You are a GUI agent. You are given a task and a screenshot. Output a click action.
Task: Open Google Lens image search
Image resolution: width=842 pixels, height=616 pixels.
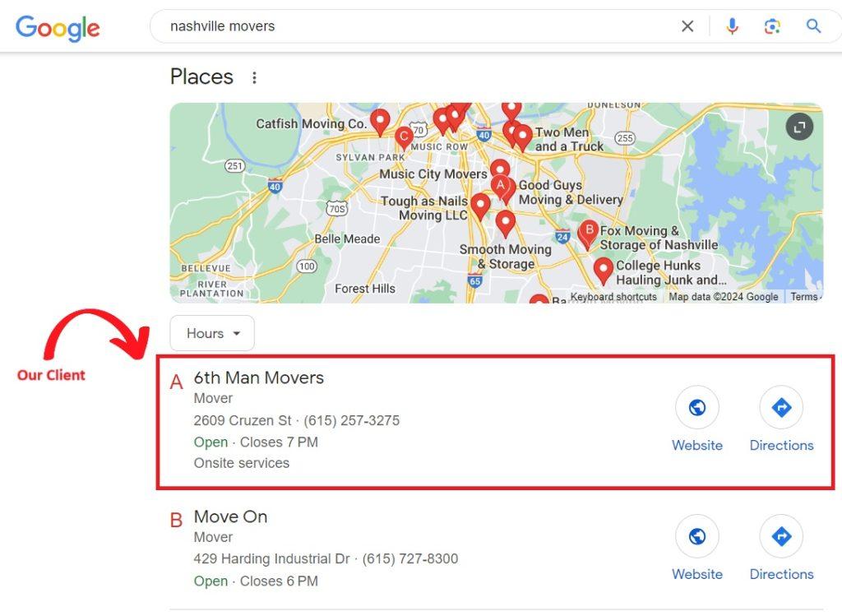click(x=772, y=26)
